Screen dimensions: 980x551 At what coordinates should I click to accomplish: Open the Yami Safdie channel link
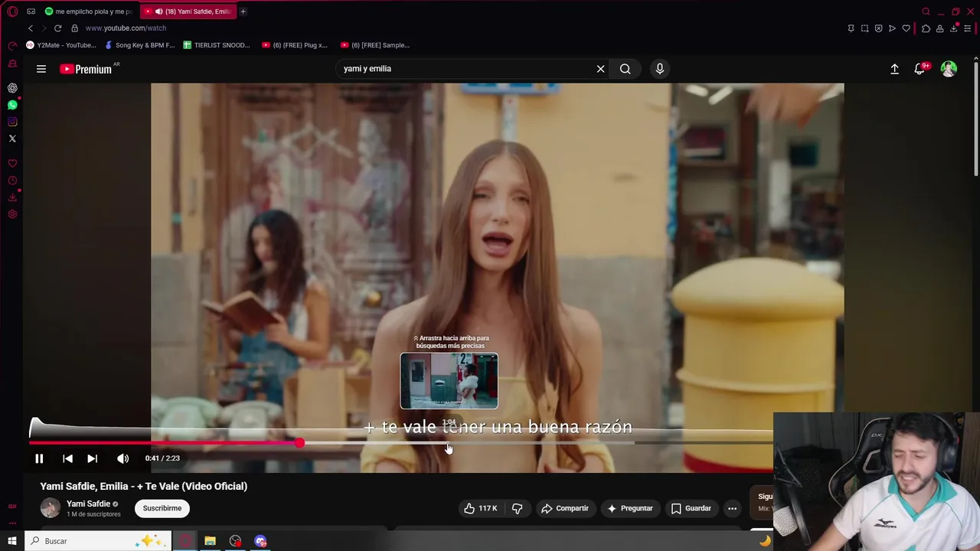[88, 504]
